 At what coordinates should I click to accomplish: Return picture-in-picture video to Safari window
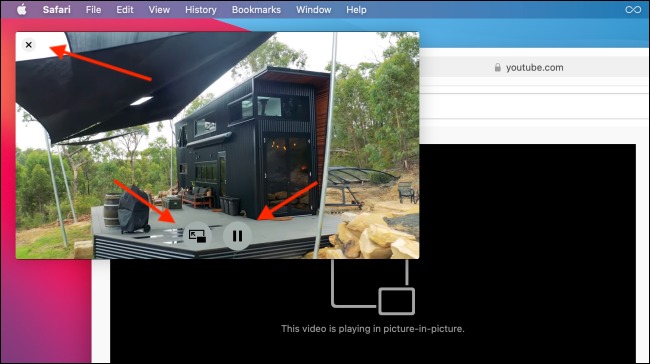click(197, 236)
